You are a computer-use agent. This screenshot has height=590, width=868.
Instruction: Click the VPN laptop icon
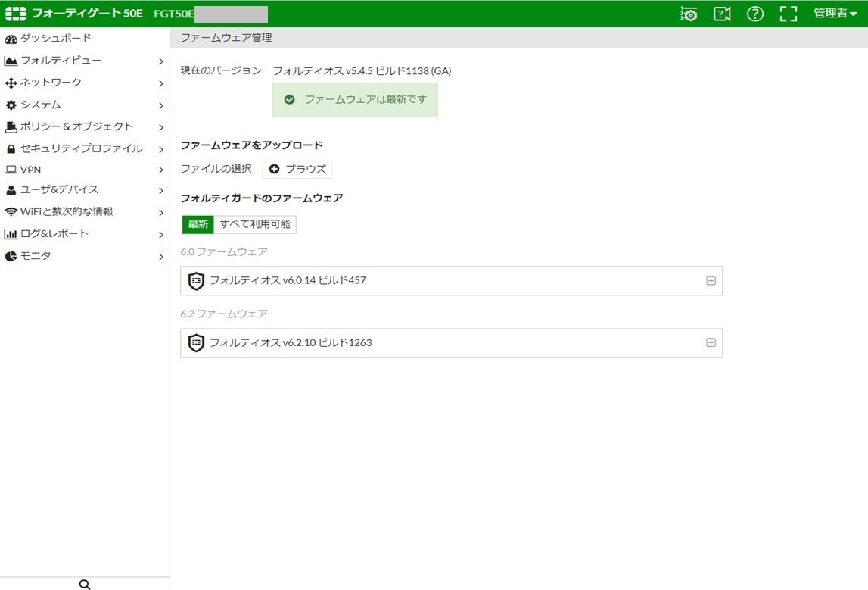coord(11,170)
